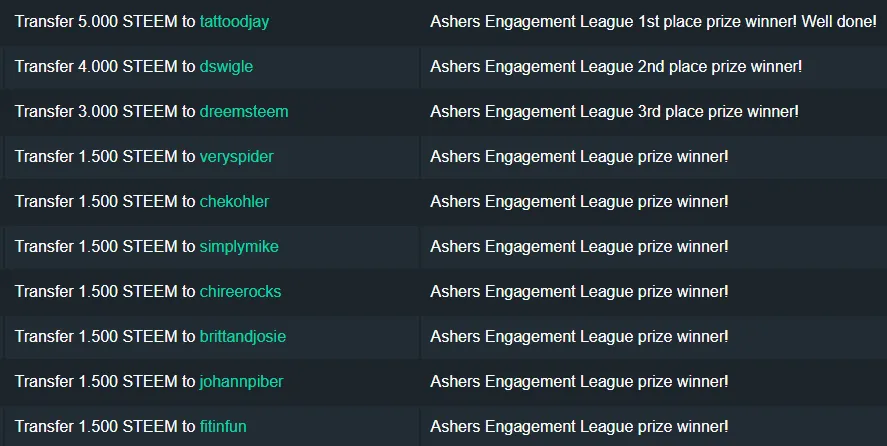Click the memo in the simplymike row
The height and width of the screenshot is (446, 887).
pyautogui.click(x=579, y=246)
